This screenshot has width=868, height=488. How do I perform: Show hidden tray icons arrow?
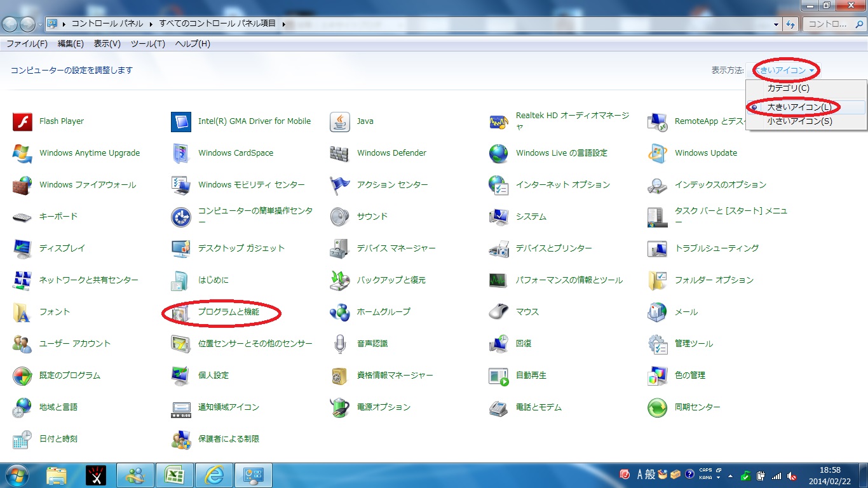click(730, 475)
